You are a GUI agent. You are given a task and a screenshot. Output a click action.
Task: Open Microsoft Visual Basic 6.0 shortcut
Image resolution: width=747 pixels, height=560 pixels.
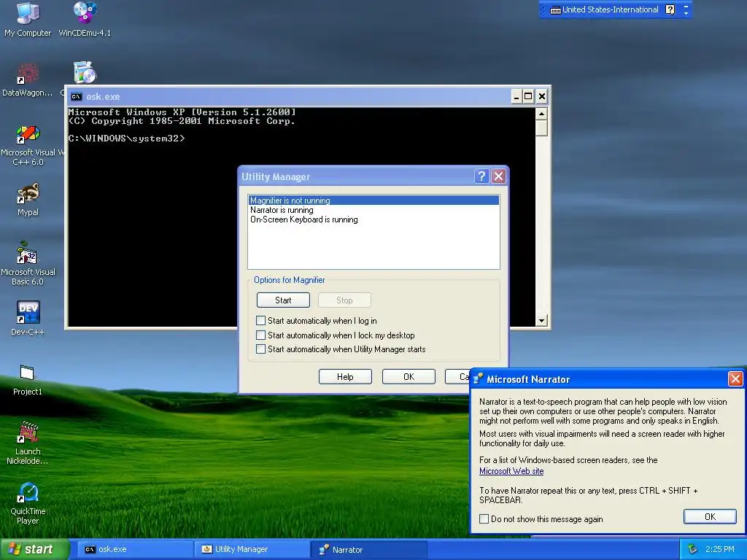pos(28,262)
